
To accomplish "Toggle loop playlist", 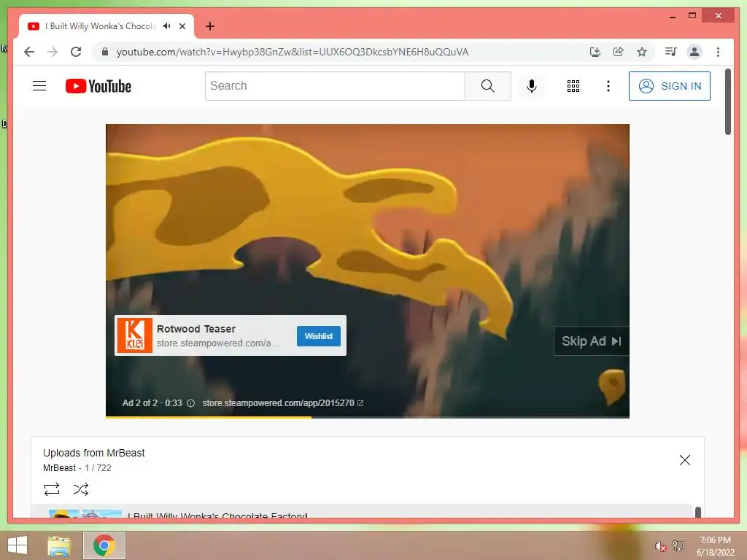I will (52, 489).
